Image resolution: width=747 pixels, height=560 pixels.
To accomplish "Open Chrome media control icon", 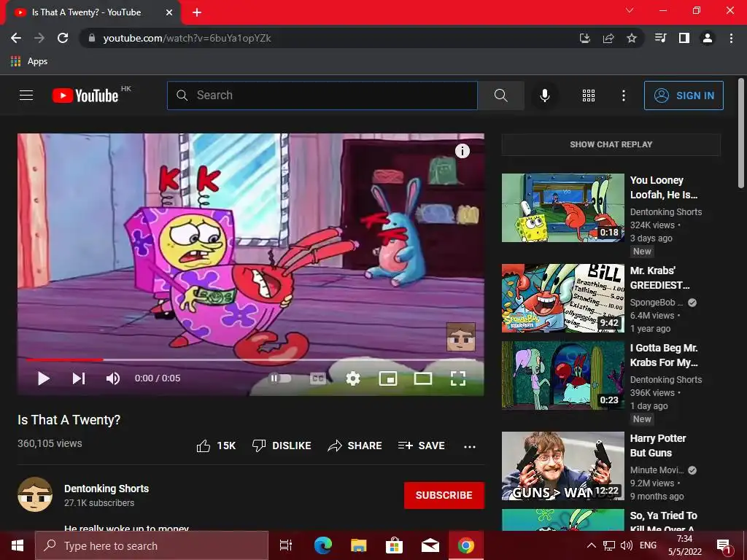I will (660, 38).
